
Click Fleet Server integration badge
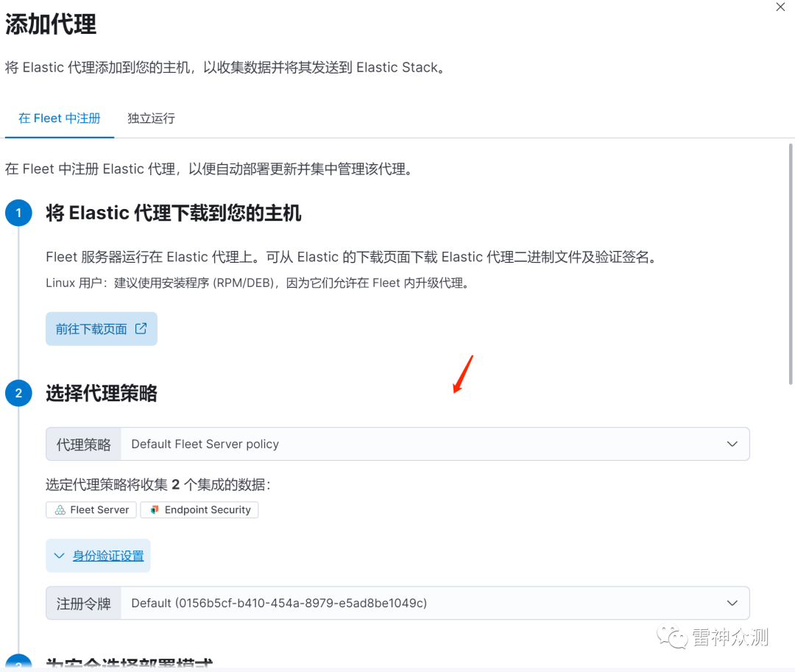coord(91,510)
